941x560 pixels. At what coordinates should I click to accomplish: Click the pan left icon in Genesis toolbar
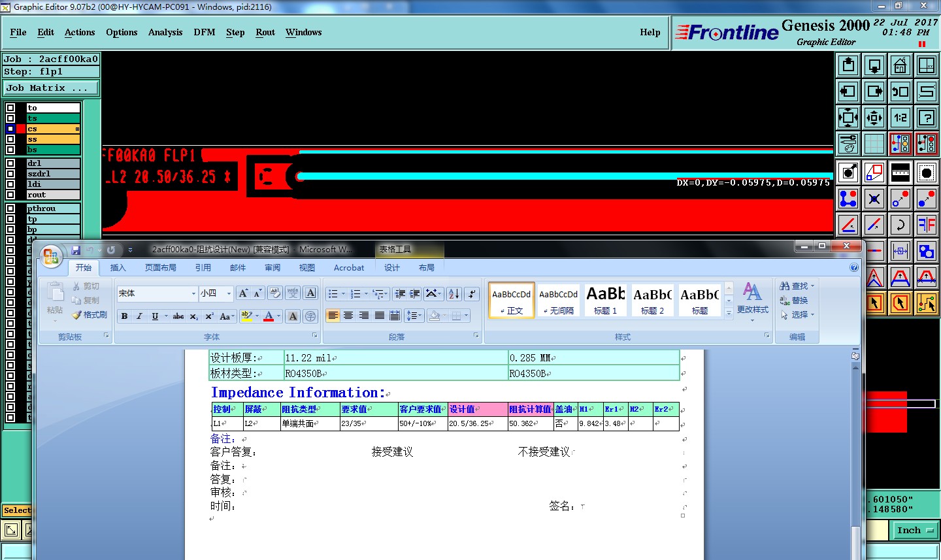pyautogui.click(x=848, y=91)
